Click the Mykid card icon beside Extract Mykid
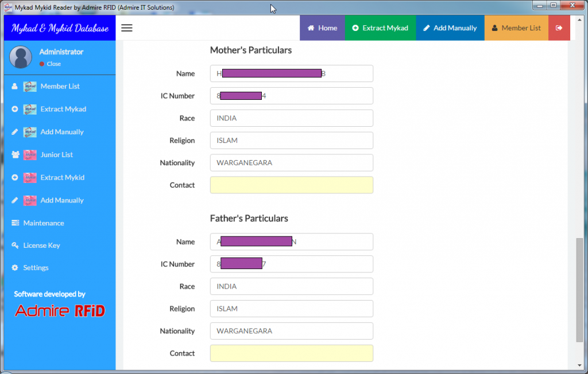Image resolution: width=588 pixels, height=374 pixels. tap(30, 178)
